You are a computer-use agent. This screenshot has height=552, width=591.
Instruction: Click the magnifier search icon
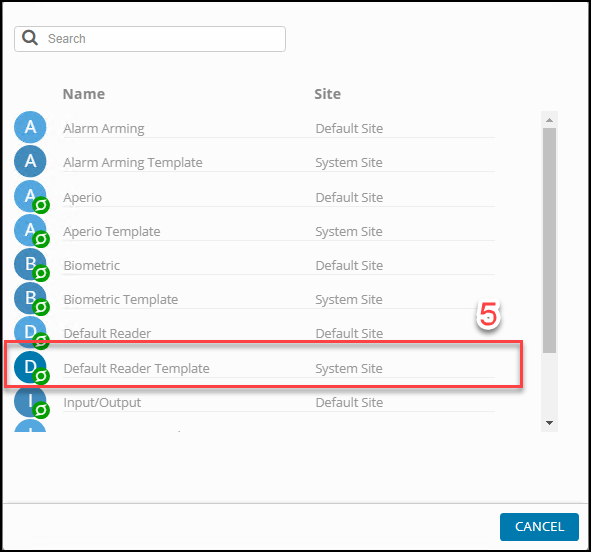pyautogui.click(x=30, y=38)
